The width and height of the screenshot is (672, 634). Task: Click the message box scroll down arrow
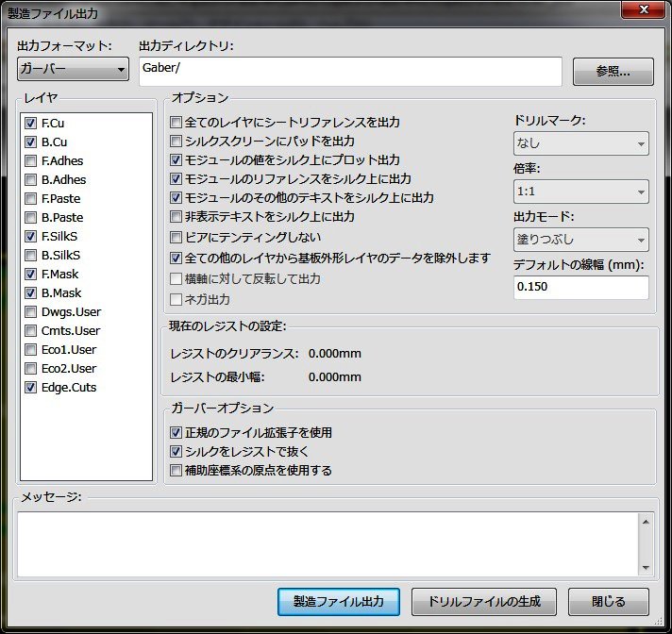(646, 568)
